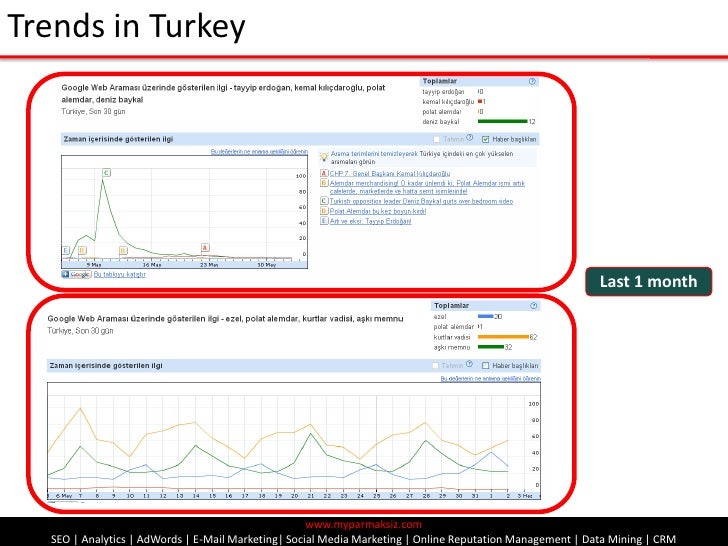
Task: Click 'kurtlar vadisi' label in totals
Action: tap(452, 337)
